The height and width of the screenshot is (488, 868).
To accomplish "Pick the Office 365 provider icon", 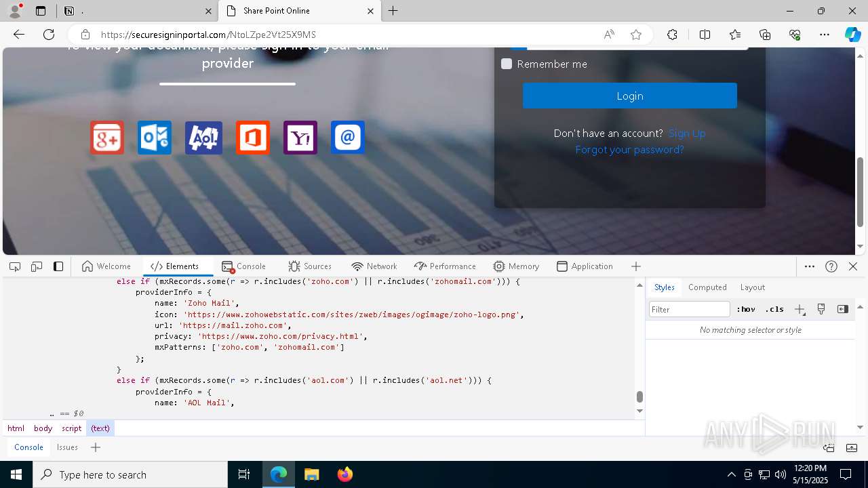I will pos(253,138).
